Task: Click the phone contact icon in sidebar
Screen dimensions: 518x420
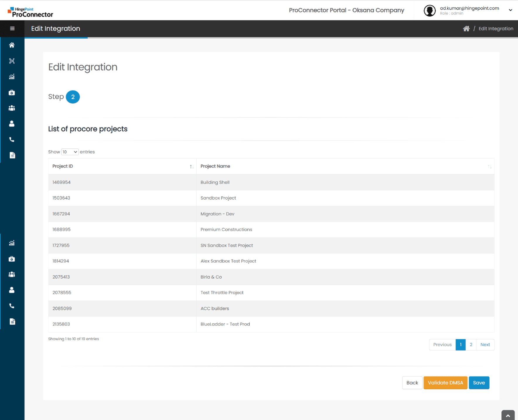Action: click(x=12, y=139)
